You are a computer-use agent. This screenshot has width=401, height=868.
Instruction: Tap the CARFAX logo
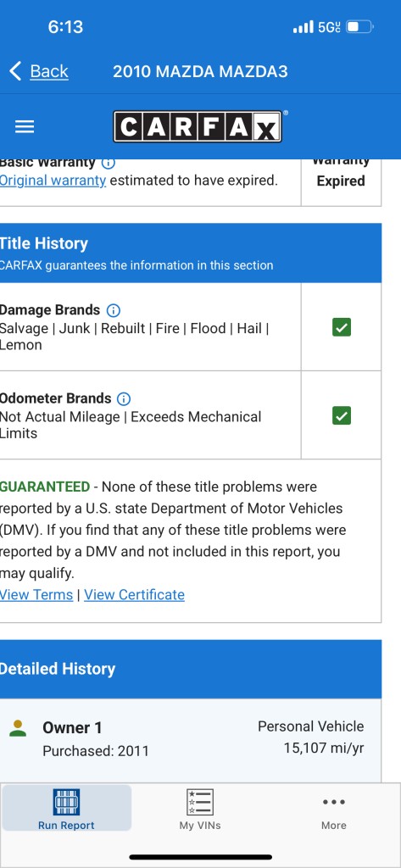[198, 127]
